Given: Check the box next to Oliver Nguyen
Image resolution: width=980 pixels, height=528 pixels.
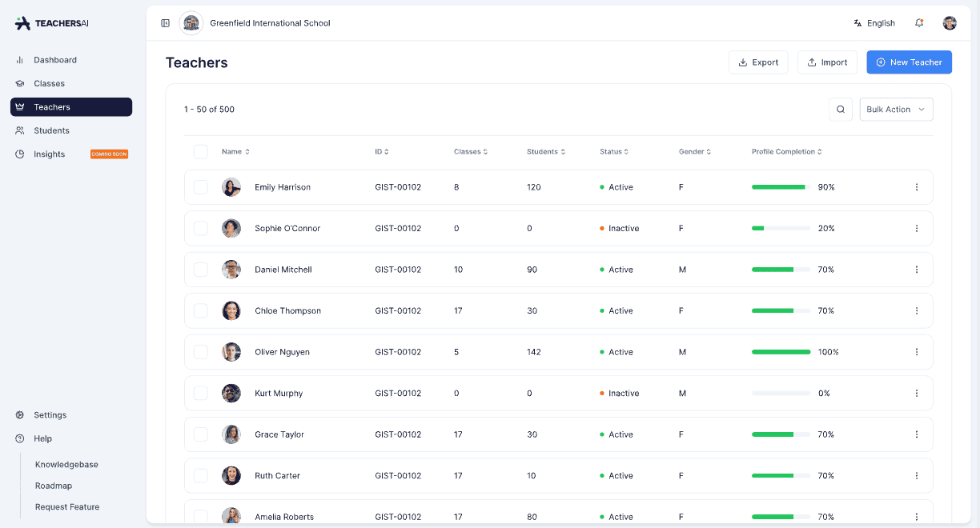Looking at the screenshot, I should pyautogui.click(x=200, y=352).
